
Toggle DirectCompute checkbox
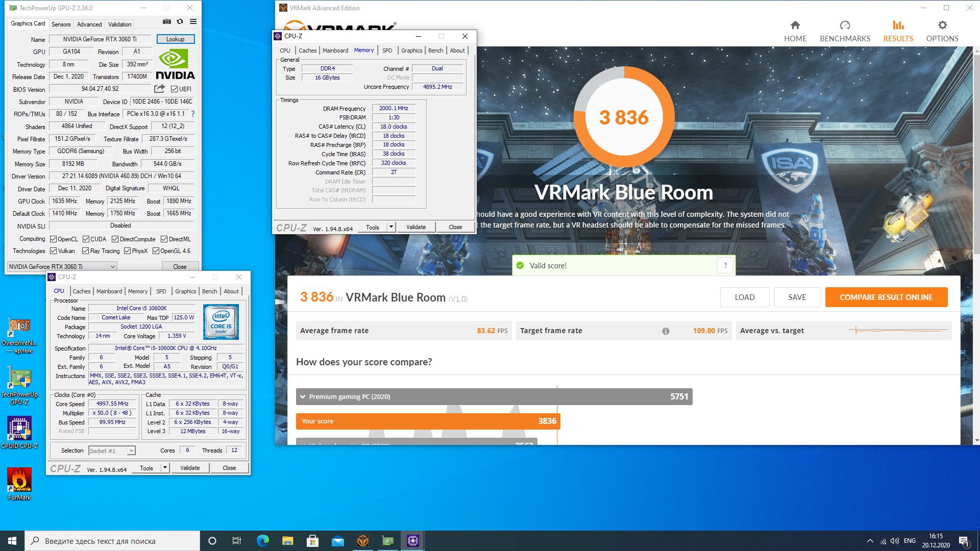115,239
